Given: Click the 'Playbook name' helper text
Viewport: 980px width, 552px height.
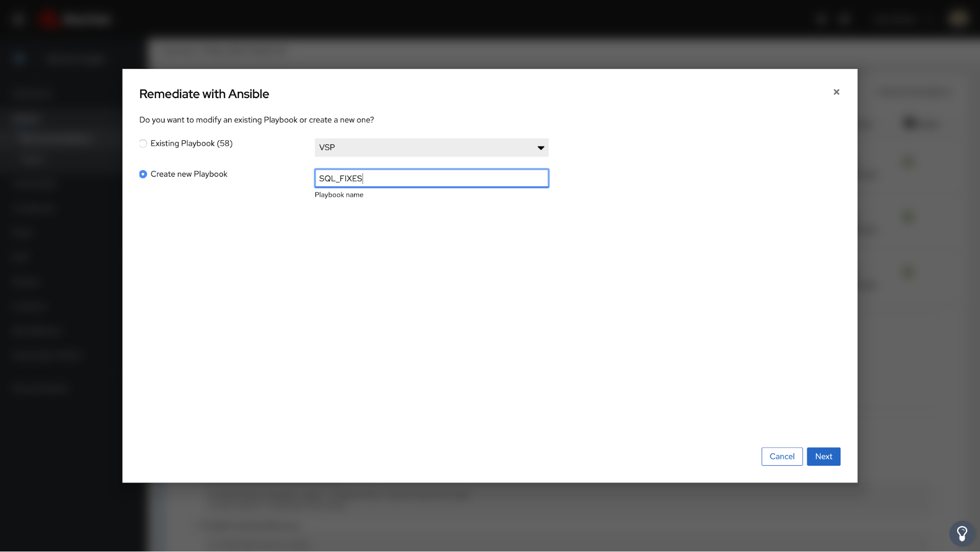Looking at the screenshot, I should click(339, 195).
